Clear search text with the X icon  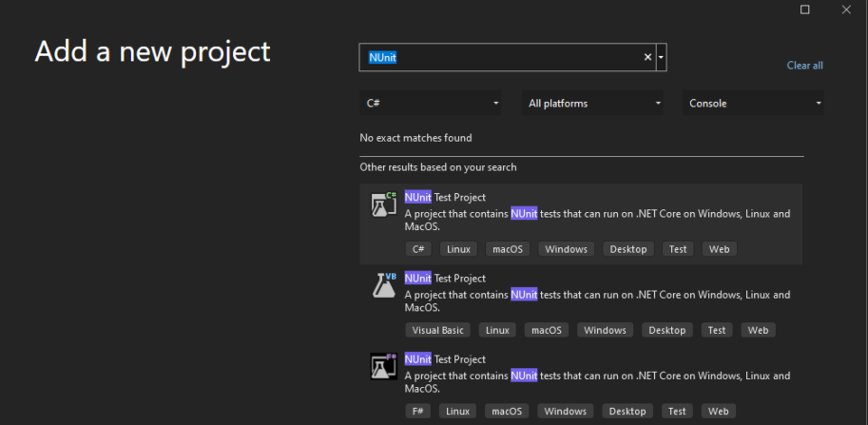pyautogui.click(x=648, y=57)
